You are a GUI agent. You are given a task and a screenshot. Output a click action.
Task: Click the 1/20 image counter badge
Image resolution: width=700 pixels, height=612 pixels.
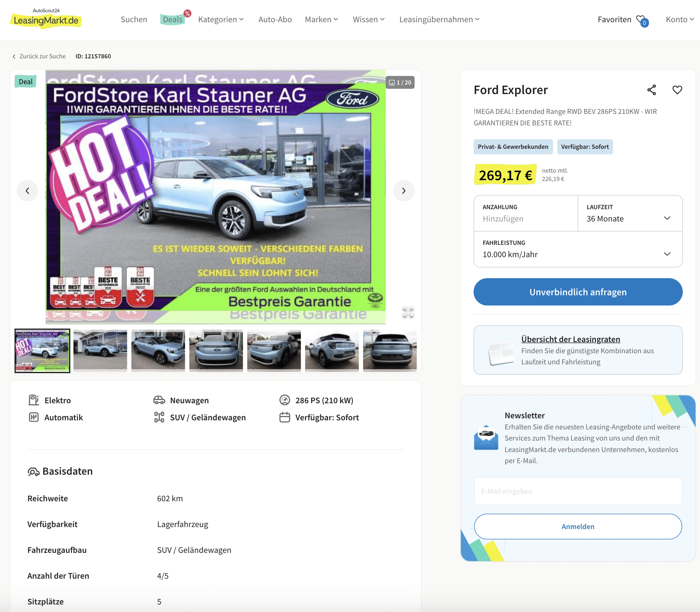[x=400, y=83]
